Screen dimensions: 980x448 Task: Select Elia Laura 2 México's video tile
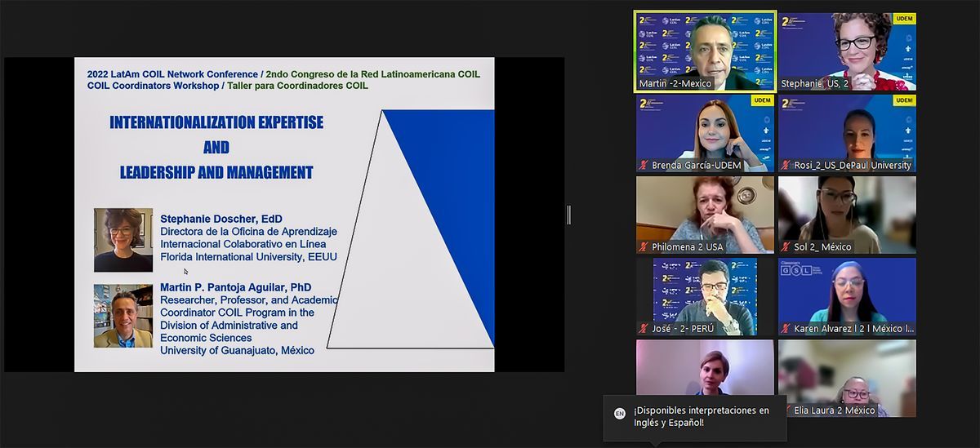847,378
